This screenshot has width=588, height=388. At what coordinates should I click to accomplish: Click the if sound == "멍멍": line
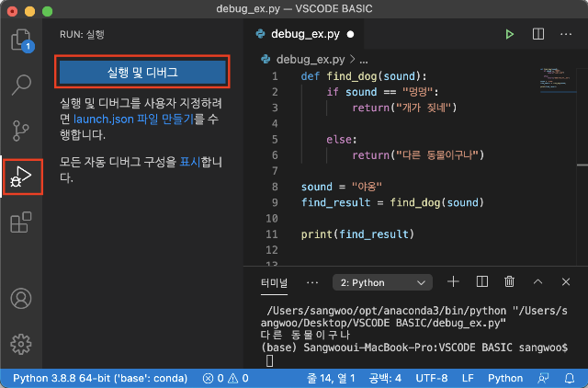pos(382,92)
